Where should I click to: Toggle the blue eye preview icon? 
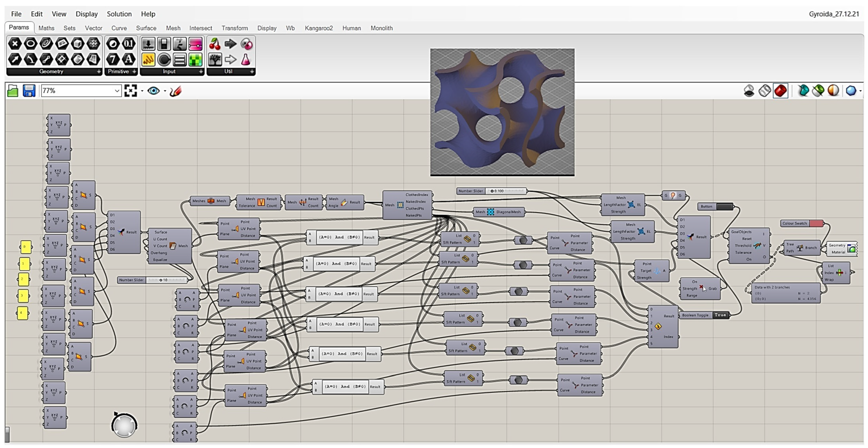coord(154,91)
